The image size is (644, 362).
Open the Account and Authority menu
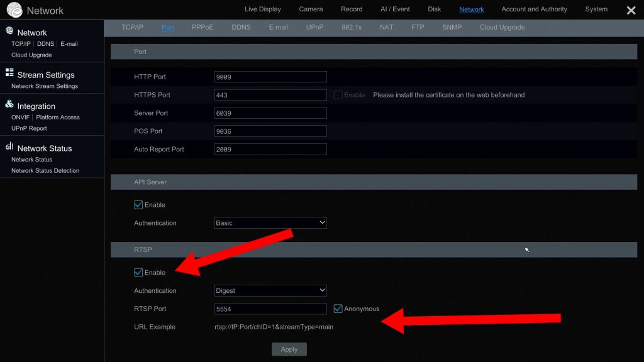coord(534,9)
